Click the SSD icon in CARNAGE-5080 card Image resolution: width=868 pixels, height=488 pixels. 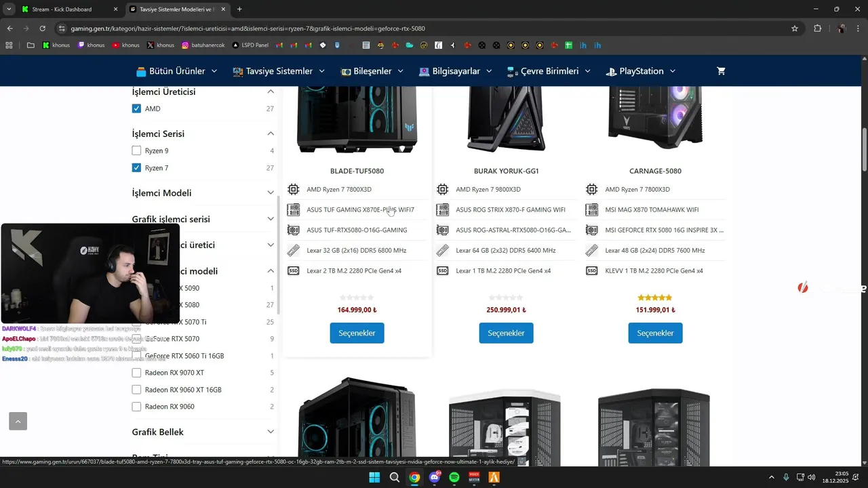click(x=591, y=270)
